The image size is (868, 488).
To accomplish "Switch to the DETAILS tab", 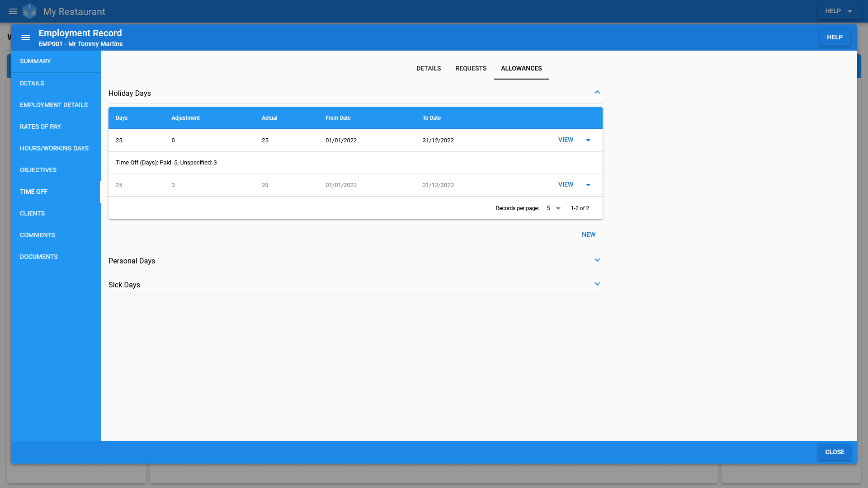I will pos(429,69).
